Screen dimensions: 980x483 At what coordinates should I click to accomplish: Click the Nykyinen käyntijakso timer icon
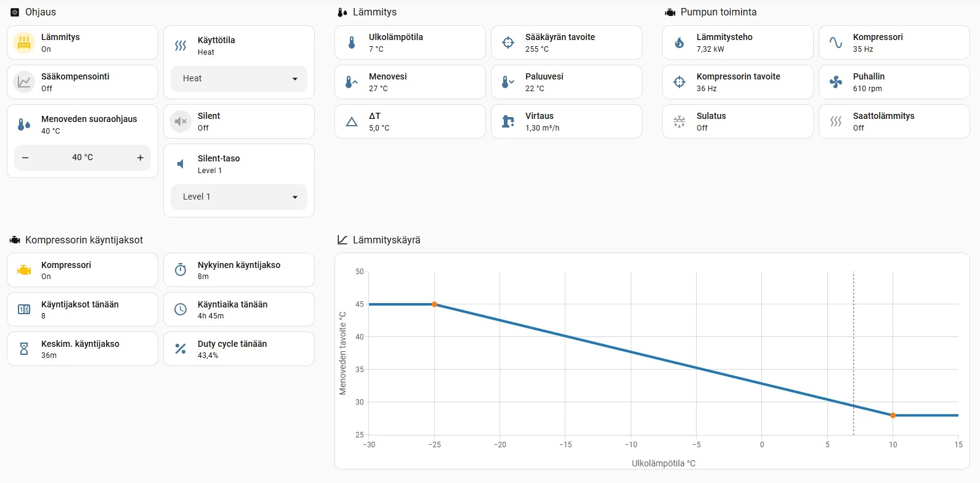pyautogui.click(x=180, y=270)
